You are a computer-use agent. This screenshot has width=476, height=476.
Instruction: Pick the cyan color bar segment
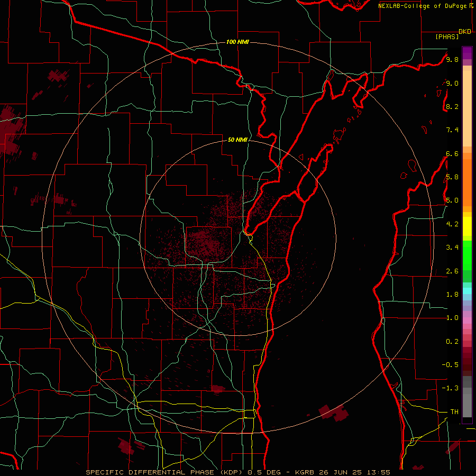click(467, 291)
